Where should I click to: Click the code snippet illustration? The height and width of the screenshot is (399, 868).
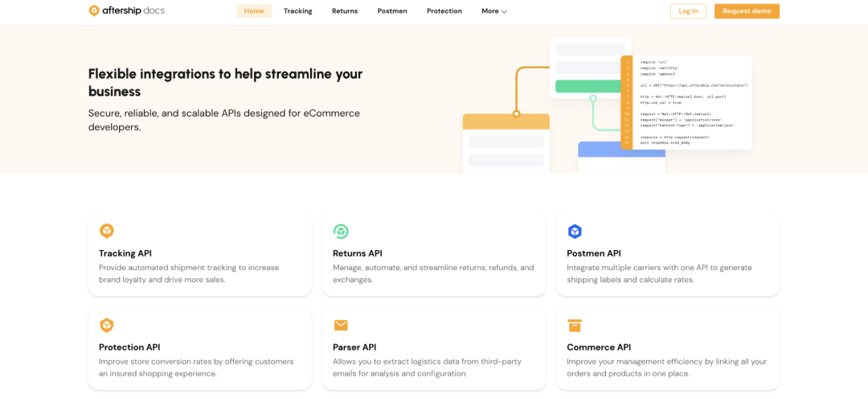(686, 102)
